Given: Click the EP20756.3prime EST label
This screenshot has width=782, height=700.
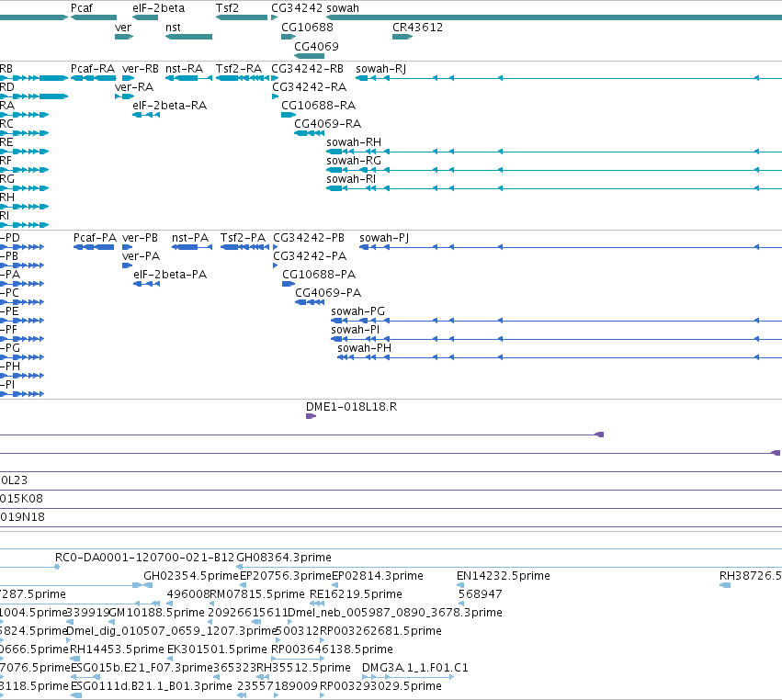Looking at the screenshot, I should (x=286, y=575).
